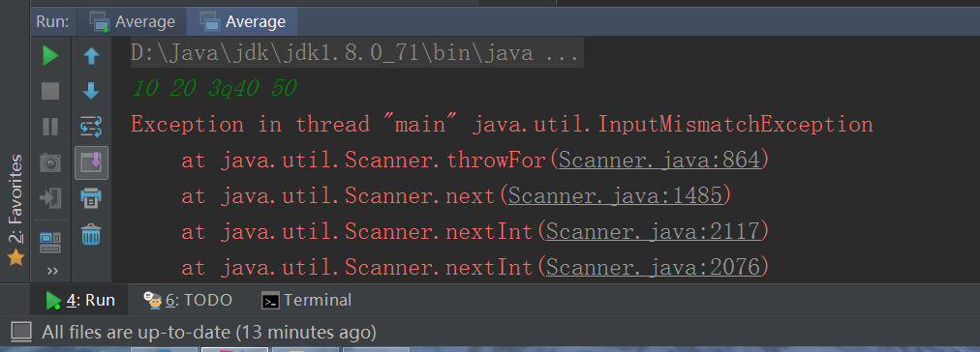Toggle scroll to end of console
Image resolution: width=980 pixels, height=352 pixels.
point(91,162)
